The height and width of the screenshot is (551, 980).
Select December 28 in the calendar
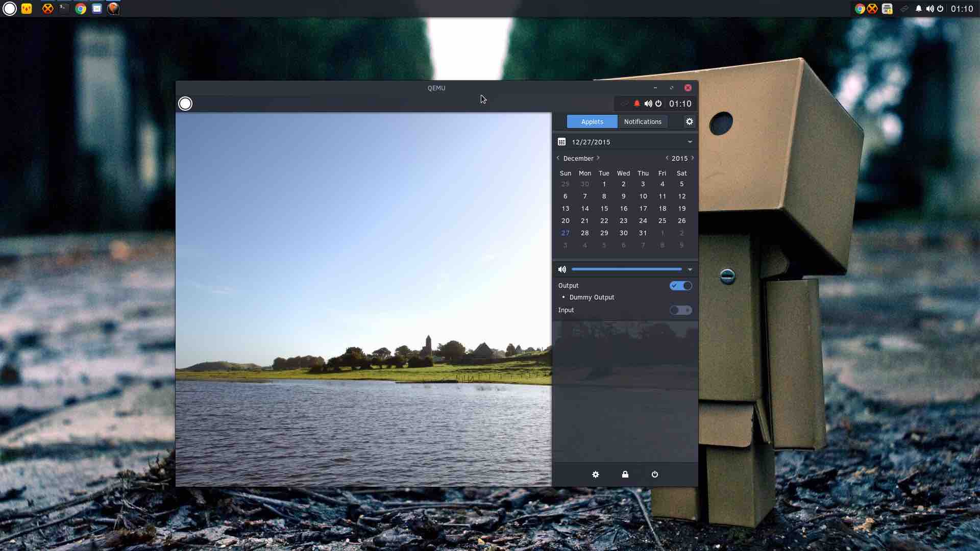pyautogui.click(x=584, y=233)
